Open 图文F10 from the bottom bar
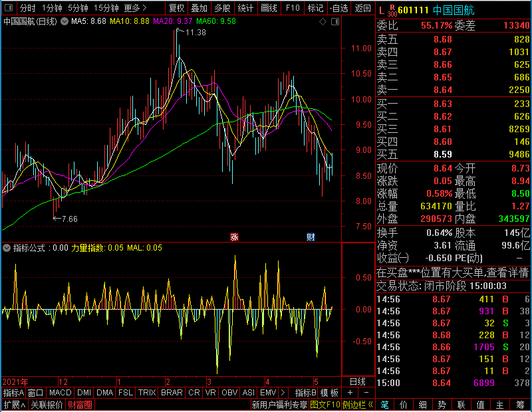 point(325,405)
